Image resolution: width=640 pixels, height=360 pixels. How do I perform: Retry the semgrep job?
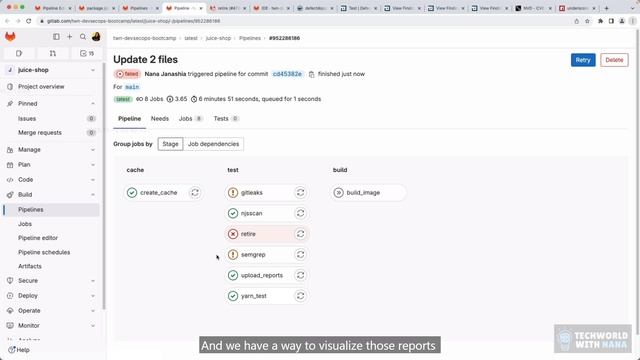click(300, 254)
